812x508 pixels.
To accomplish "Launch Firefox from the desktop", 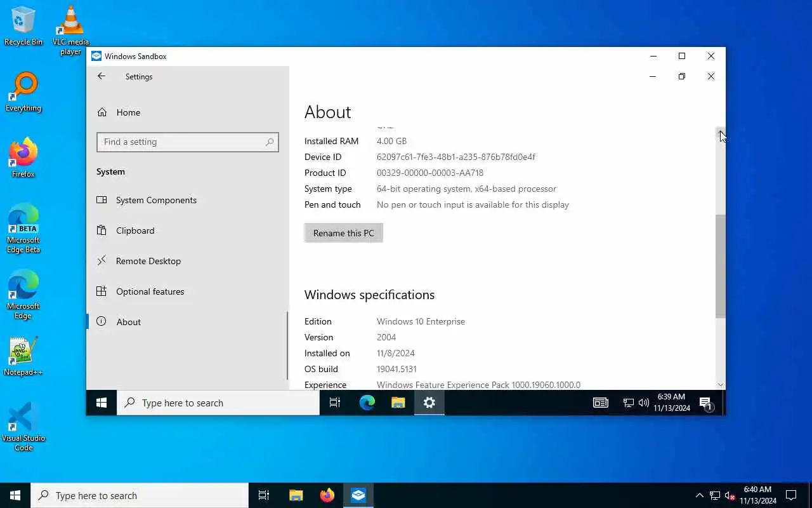I will [23, 158].
